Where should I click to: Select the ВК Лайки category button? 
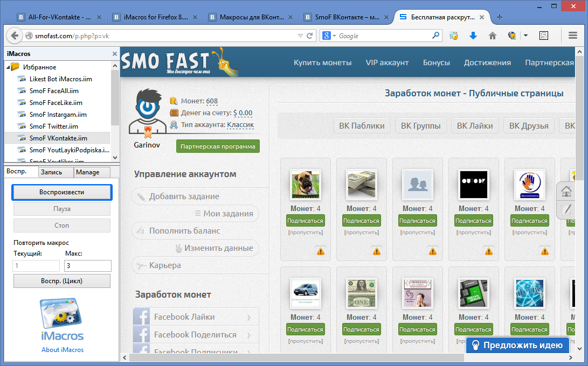click(475, 126)
